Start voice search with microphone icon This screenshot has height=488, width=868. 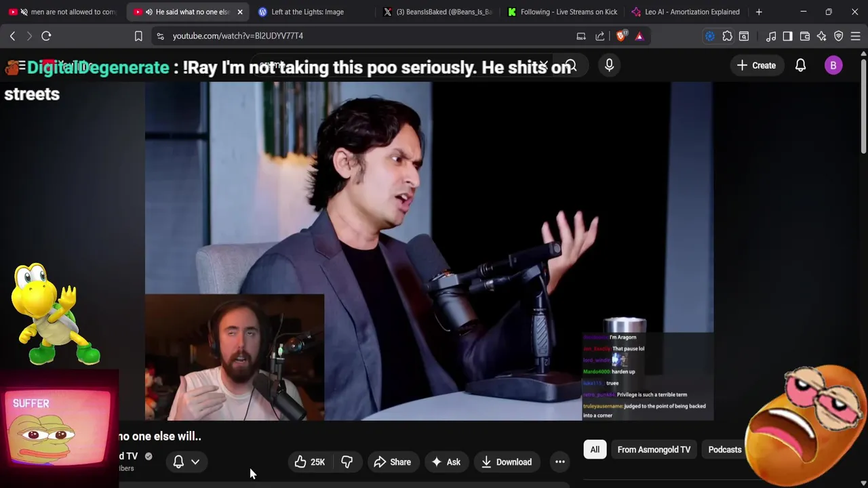click(x=609, y=65)
